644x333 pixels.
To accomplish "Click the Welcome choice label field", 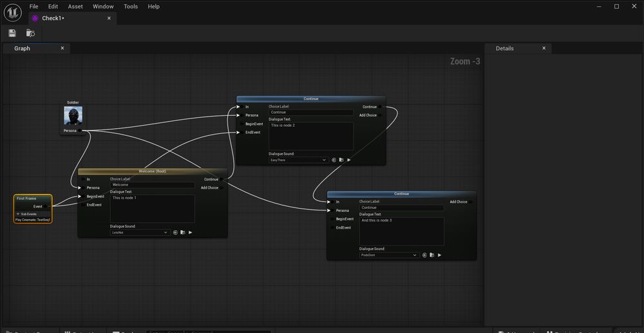I will 153,185.
